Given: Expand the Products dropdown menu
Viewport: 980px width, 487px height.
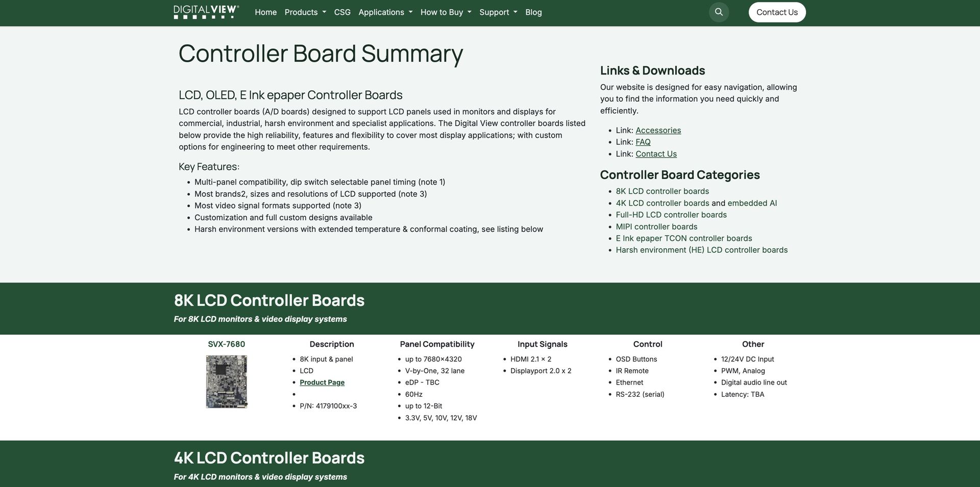Looking at the screenshot, I should (x=305, y=12).
